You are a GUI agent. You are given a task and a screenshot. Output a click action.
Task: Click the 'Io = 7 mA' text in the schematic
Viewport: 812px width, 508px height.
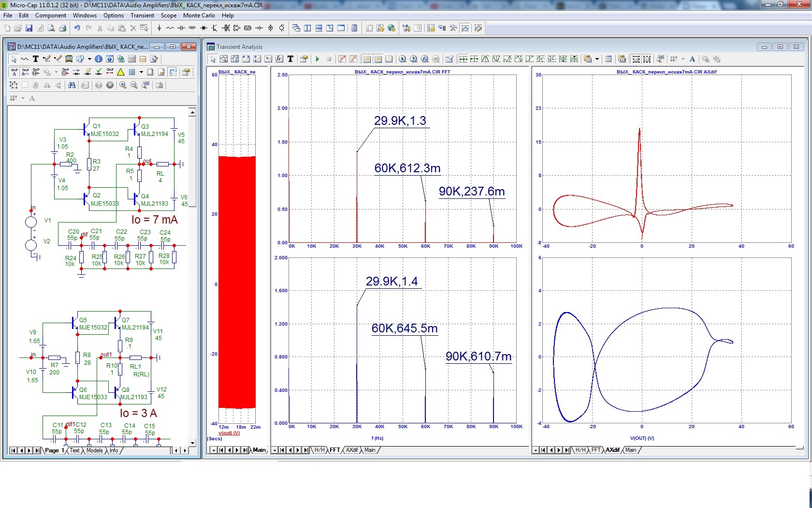tap(155, 220)
